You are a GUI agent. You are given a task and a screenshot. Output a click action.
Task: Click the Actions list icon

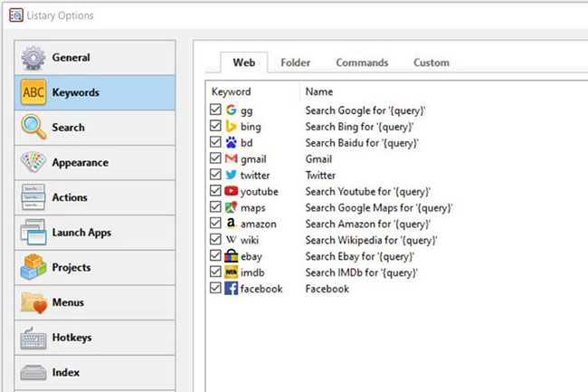coord(33,197)
